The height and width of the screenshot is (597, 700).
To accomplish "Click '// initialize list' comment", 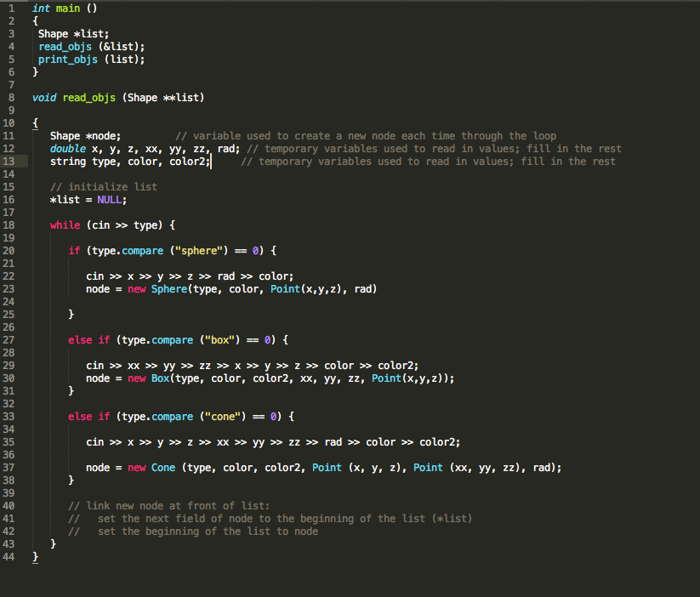I will 104,186.
